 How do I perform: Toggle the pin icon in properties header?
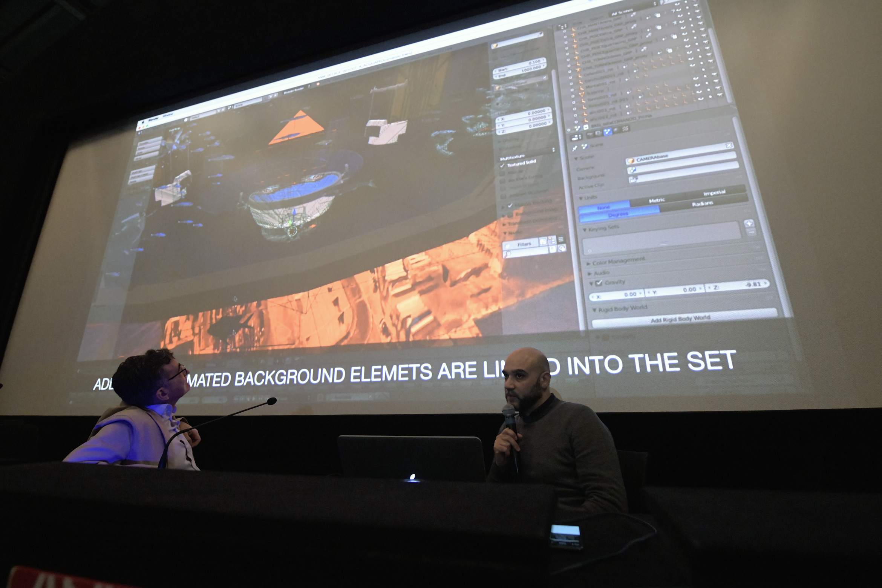(575, 149)
